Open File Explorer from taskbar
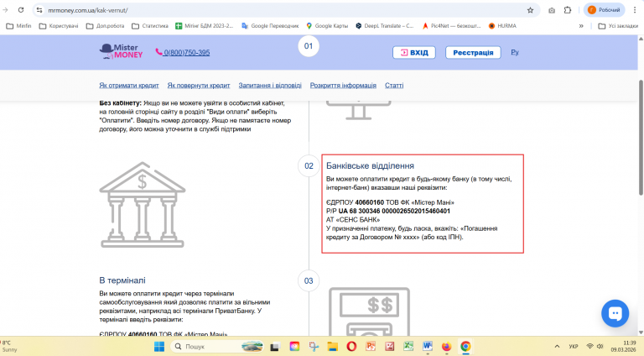 tap(332, 347)
